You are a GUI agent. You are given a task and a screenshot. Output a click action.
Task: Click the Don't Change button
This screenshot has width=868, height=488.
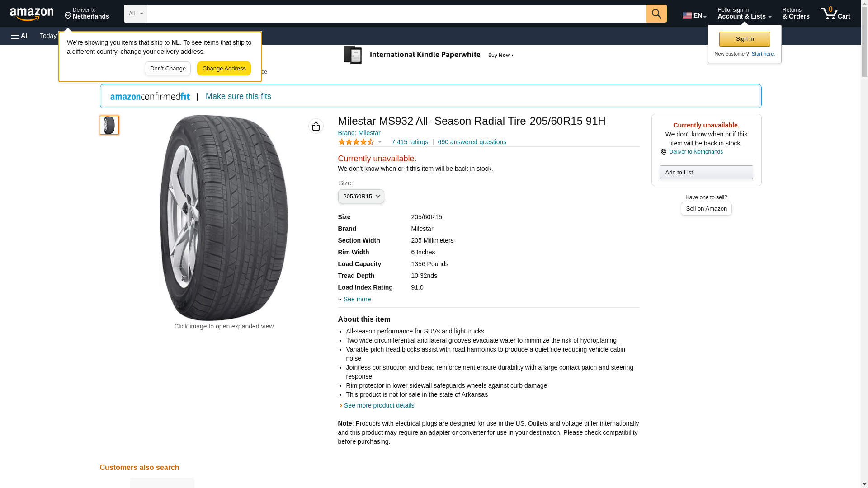168,69
